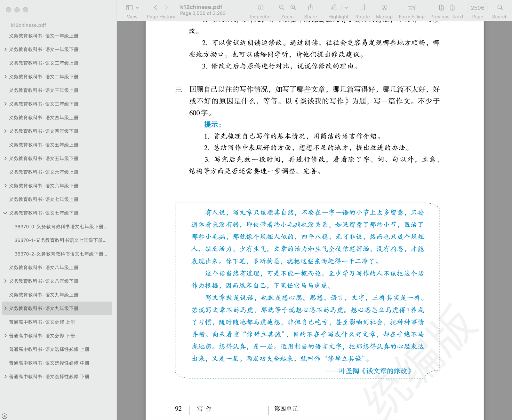Open the Highlight color dropdown arrow
This screenshot has height=420, width=512.
click(x=346, y=8)
